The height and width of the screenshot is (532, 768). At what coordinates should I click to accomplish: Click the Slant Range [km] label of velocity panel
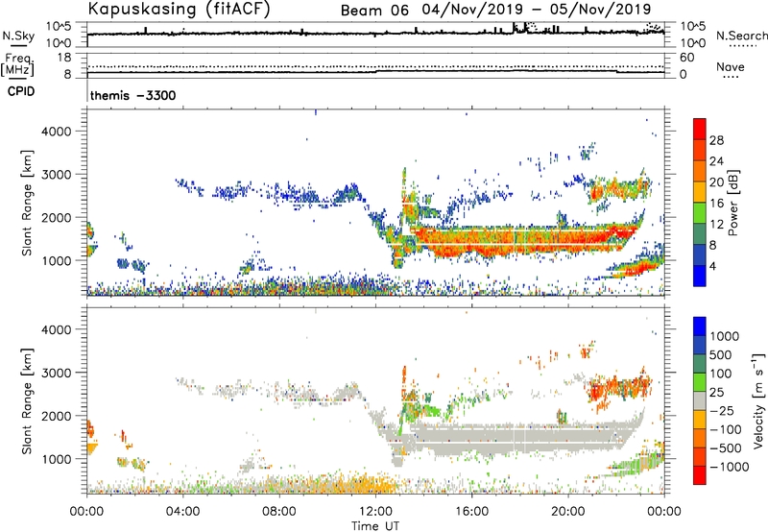27,400
